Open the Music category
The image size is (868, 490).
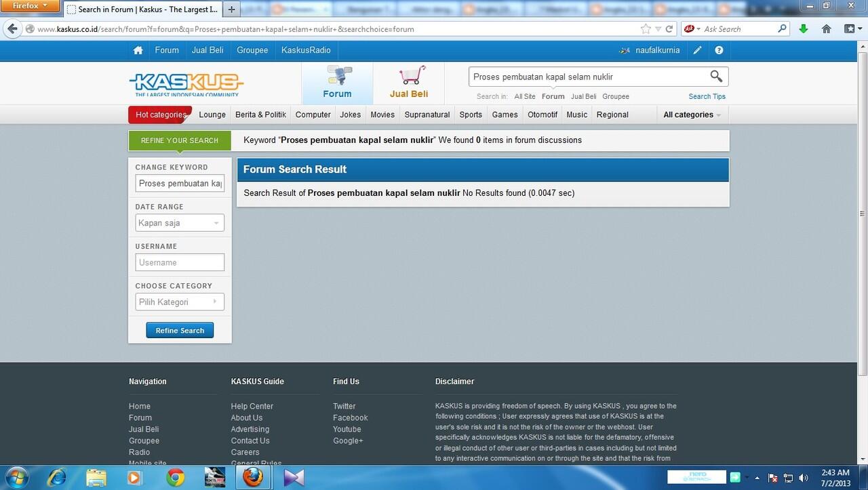[x=577, y=115]
